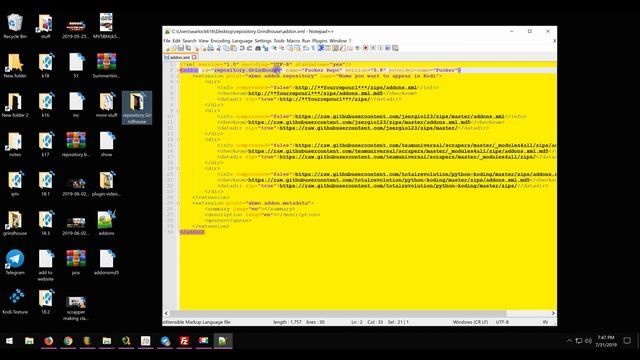
Task: Click the Redo toolbar icon
Action: pos(249,48)
